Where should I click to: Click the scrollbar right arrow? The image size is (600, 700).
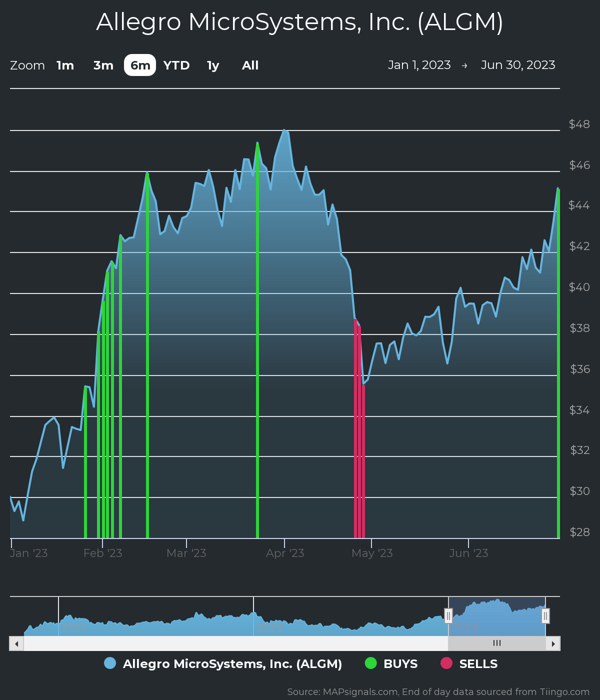[x=553, y=643]
